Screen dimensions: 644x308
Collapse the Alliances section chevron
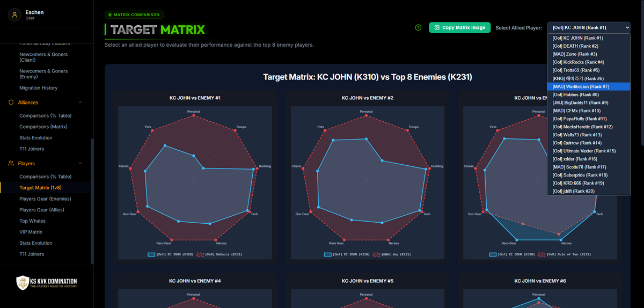pyautogui.click(x=80, y=102)
